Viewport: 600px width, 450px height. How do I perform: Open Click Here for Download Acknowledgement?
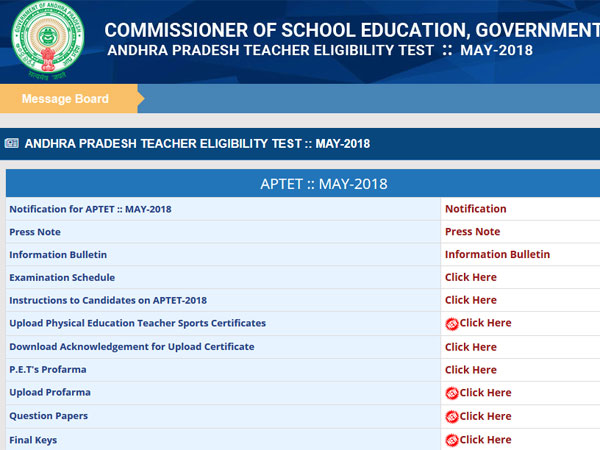470,347
